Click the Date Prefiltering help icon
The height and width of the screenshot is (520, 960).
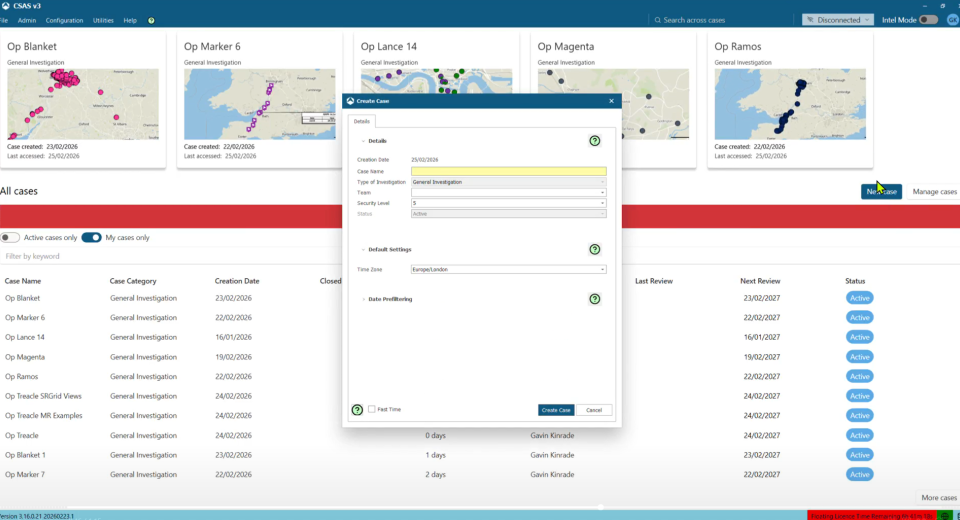595,299
